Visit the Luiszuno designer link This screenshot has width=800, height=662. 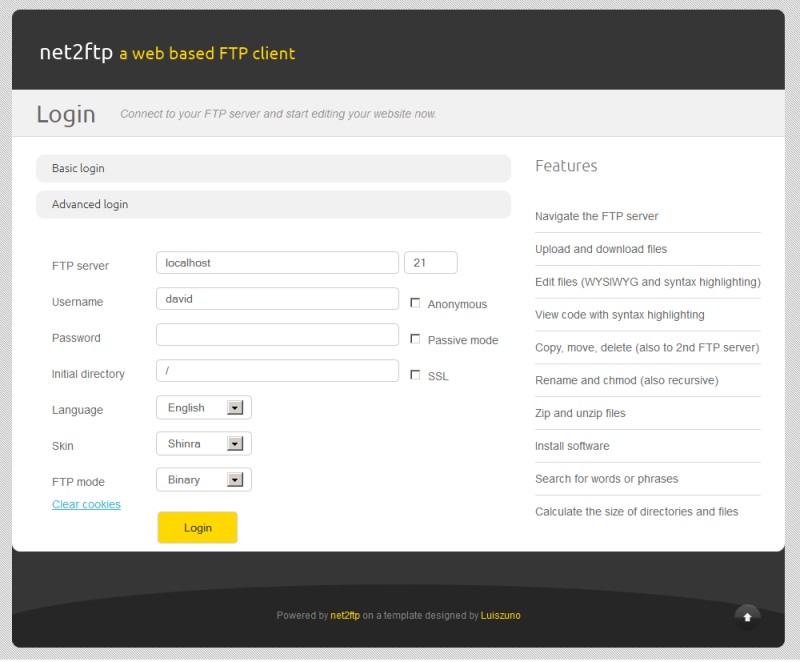(500, 616)
